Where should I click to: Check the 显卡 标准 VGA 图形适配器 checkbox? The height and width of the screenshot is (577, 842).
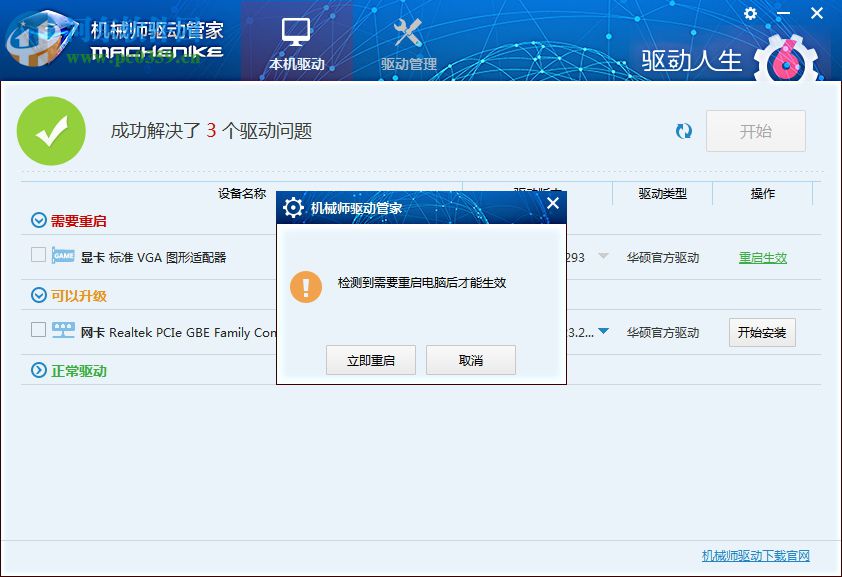[x=37, y=257]
